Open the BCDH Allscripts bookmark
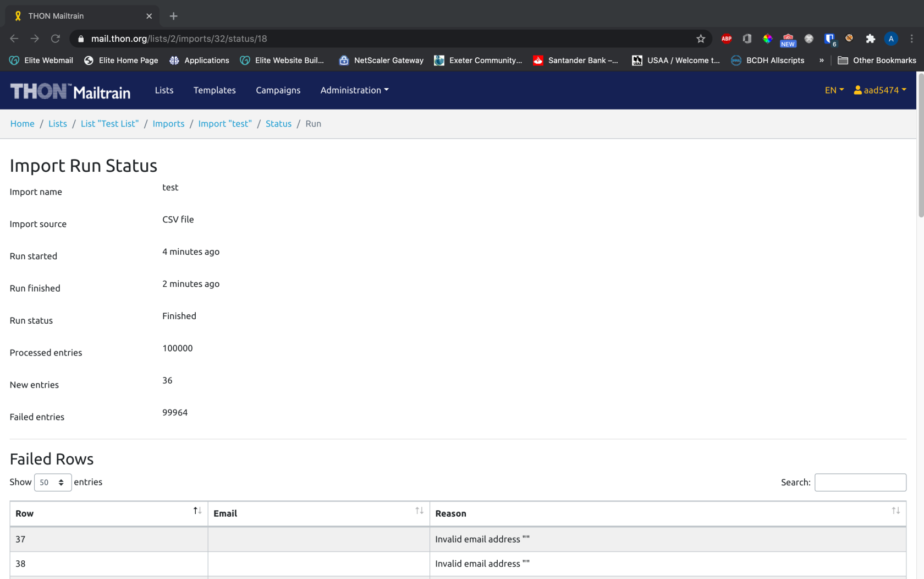Screen dimensions: 924x579 [768, 61]
